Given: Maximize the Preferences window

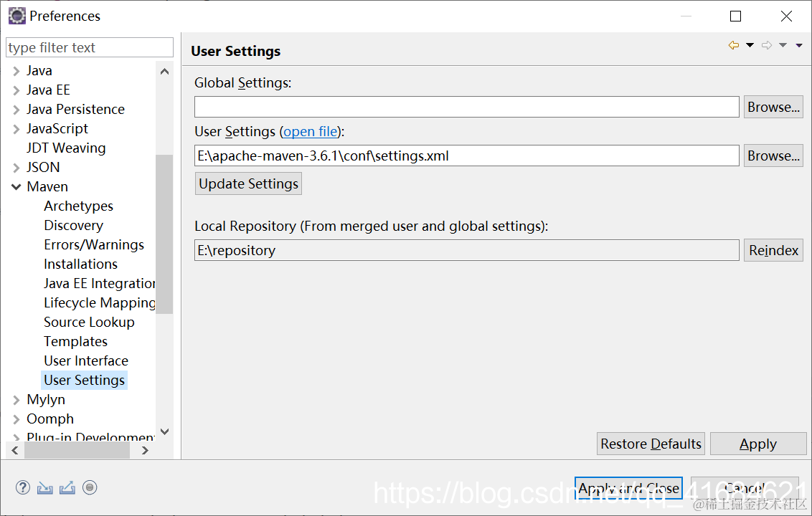Looking at the screenshot, I should [x=735, y=16].
